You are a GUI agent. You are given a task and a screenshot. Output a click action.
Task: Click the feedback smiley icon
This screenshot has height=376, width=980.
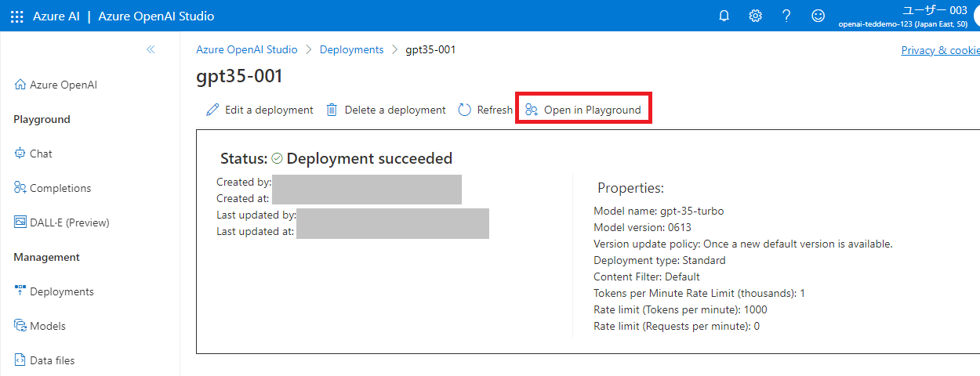click(818, 16)
